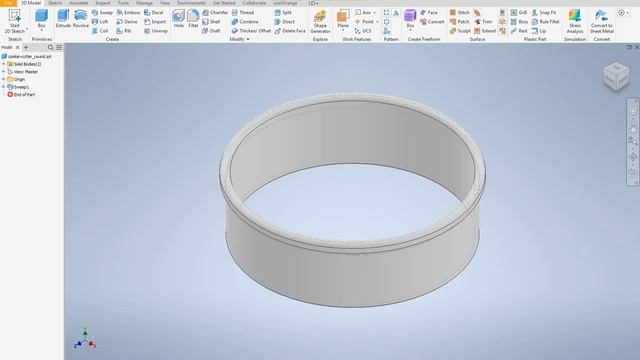Open the Environments ribbon tab

(191, 3)
